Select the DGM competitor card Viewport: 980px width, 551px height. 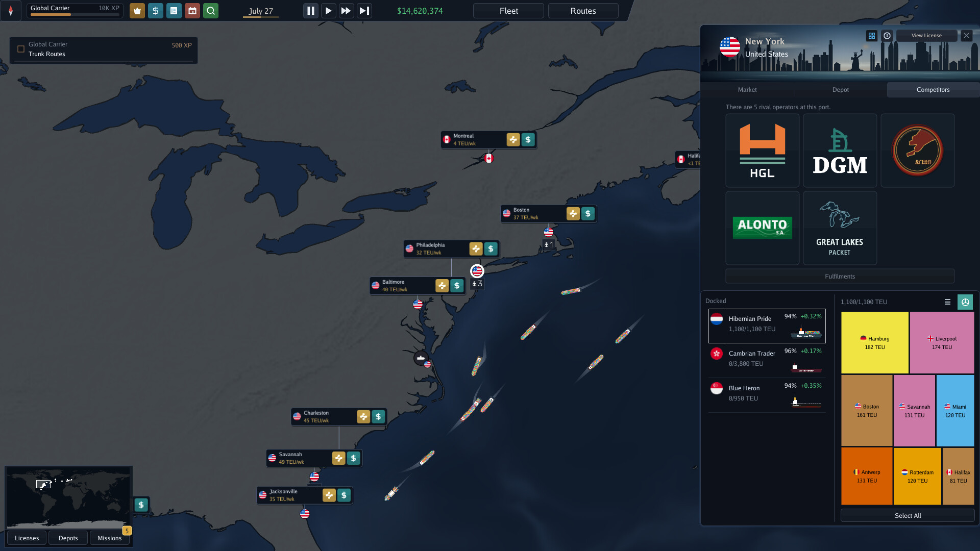click(840, 151)
